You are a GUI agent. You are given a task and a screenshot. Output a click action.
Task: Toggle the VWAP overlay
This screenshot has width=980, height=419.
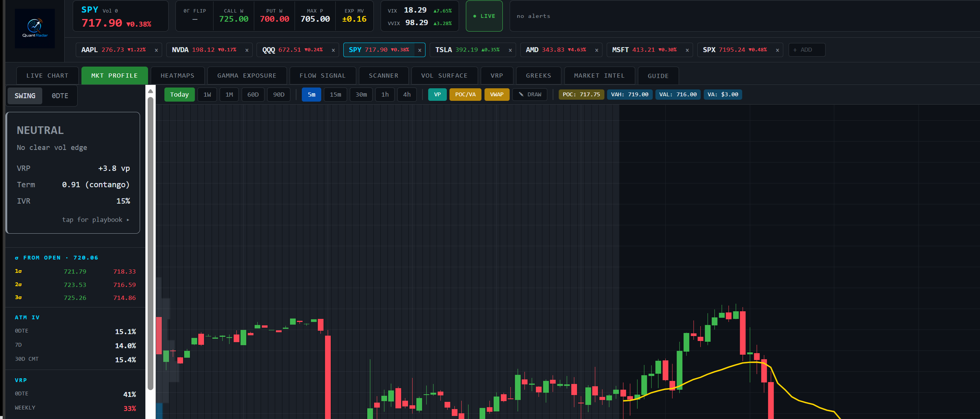[497, 95]
